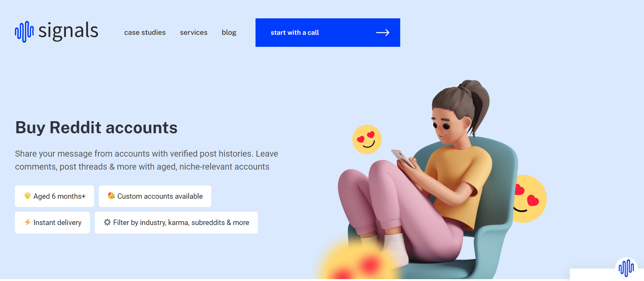The width and height of the screenshot is (644, 281).
Task: Select the Instant delivery badge
Action: (52, 222)
